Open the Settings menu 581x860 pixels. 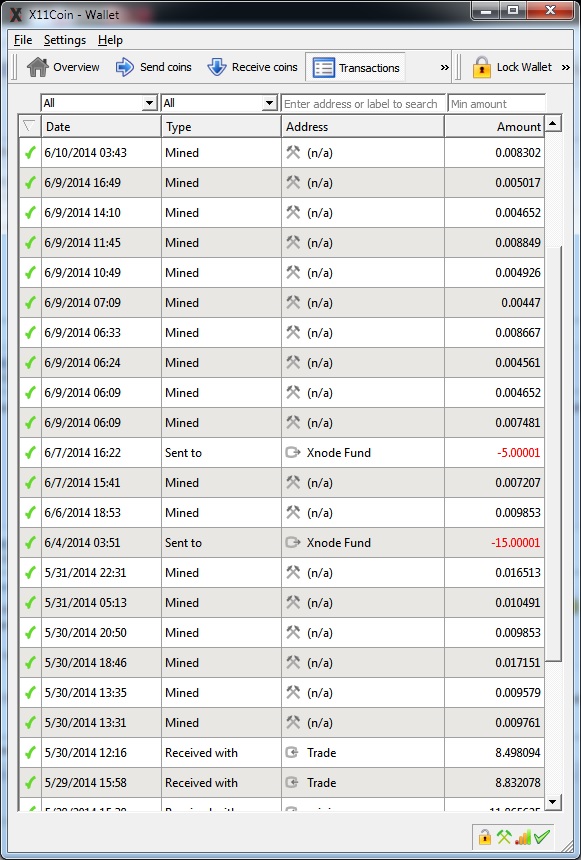click(x=65, y=40)
